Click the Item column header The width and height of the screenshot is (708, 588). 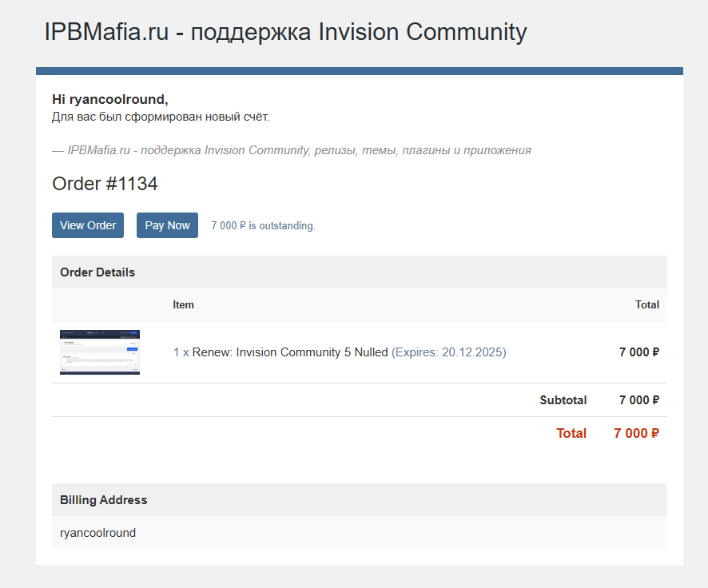point(183,304)
